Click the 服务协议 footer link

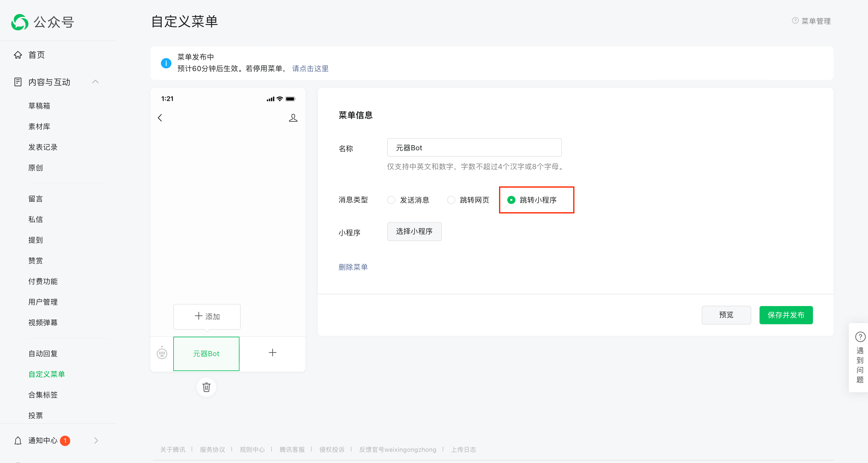pyautogui.click(x=213, y=450)
